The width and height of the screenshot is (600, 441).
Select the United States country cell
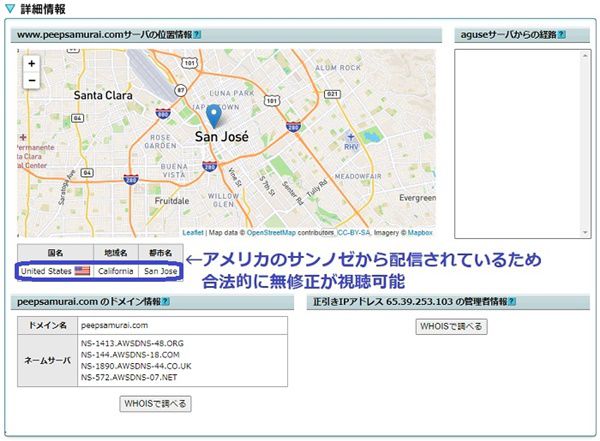click(55, 271)
